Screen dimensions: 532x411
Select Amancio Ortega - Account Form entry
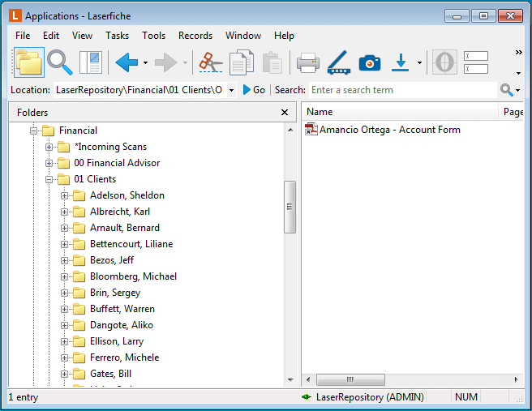pos(389,130)
